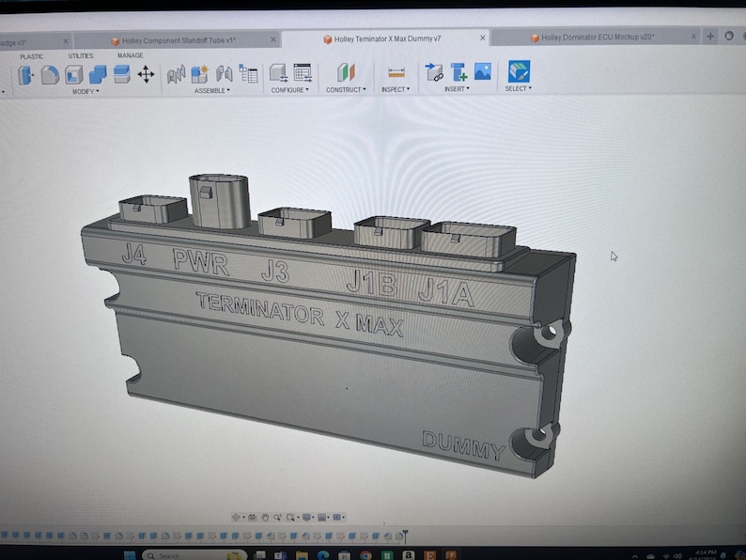Select the Combine bodies tool icon
Screen dimensions: 746x560
click(98, 75)
